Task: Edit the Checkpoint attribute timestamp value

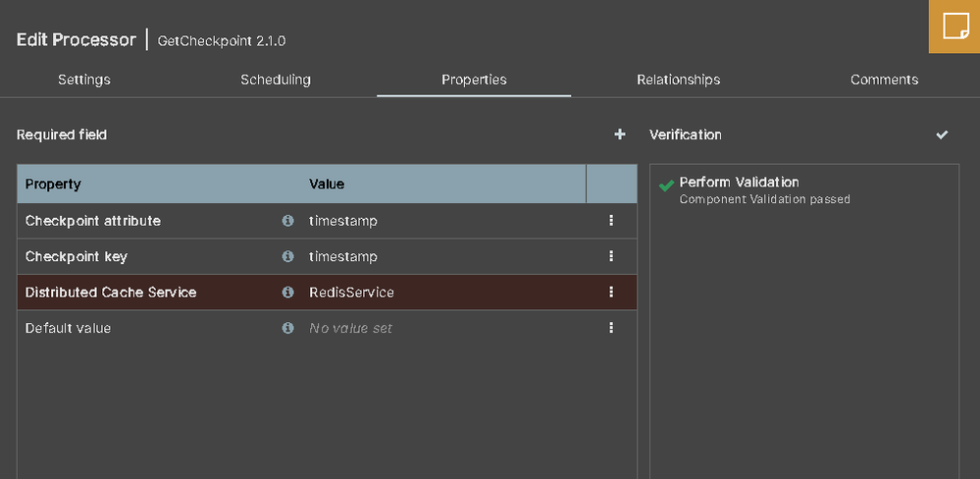Action: pyautogui.click(x=343, y=221)
